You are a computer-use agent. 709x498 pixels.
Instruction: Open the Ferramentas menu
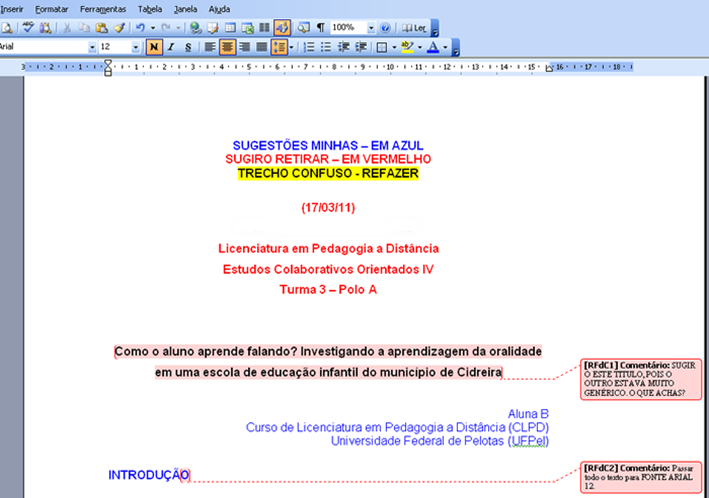point(103,9)
